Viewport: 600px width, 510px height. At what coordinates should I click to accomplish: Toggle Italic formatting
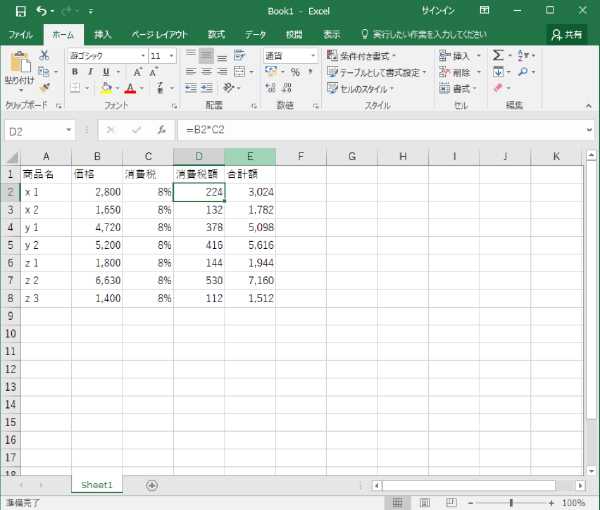coord(90,72)
